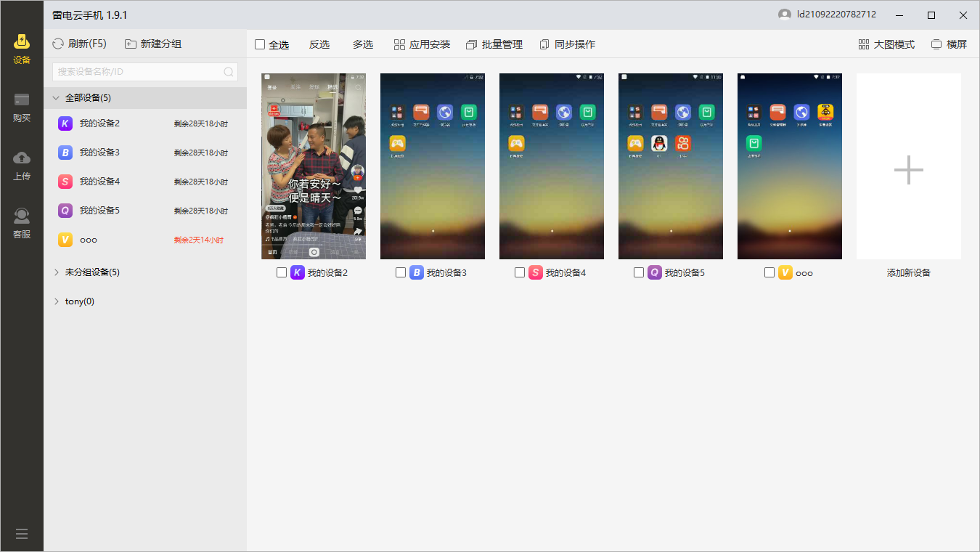Screen dimensions: 980x552
Task: Click the B icon under second thumbnail
Action: pos(417,272)
